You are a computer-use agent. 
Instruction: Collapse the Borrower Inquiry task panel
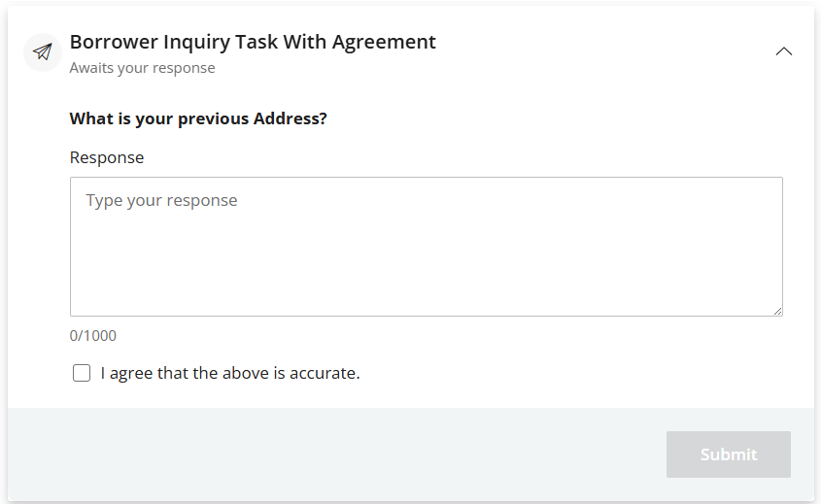(784, 52)
